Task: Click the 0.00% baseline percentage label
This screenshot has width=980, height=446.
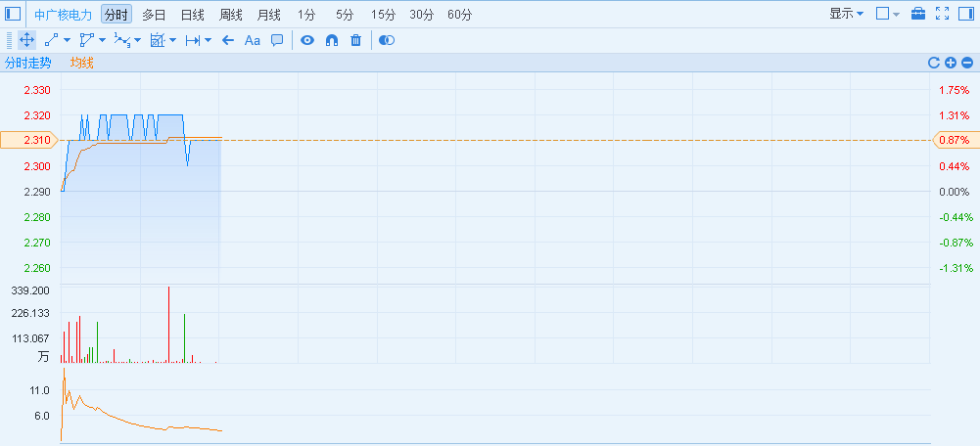Action: (x=954, y=192)
